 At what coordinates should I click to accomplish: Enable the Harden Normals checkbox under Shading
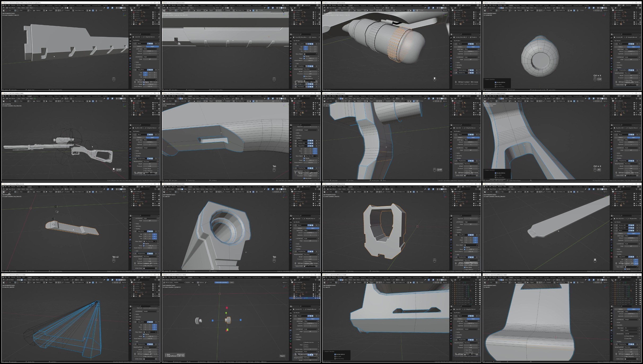coord(304,343)
